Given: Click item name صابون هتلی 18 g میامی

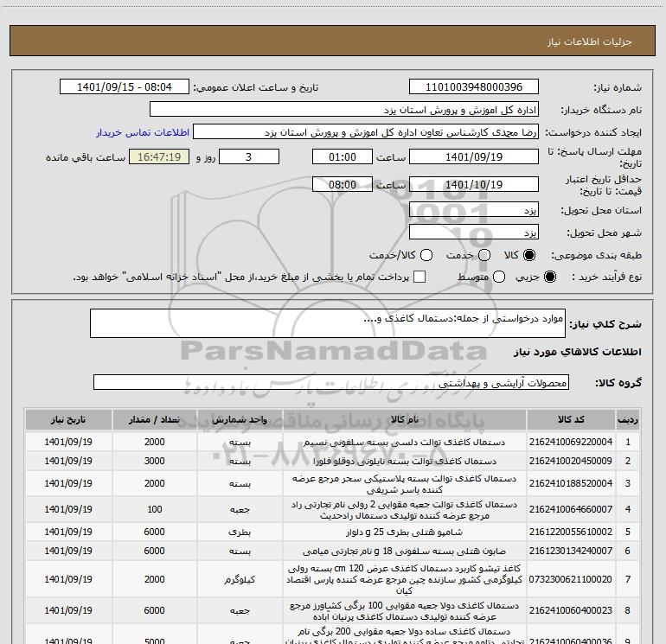Looking at the screenshot, I should [x=405, y=551].
